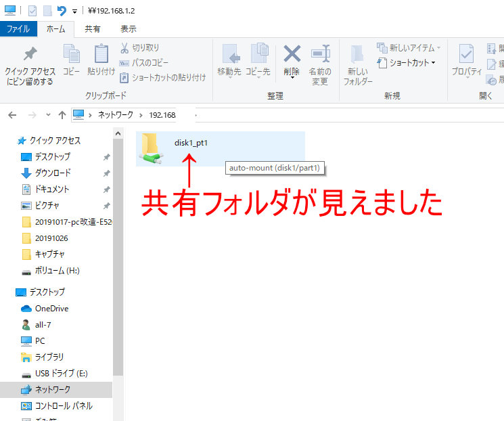The image size is (504, 421).
Task: Click the Cut (切り取り) scissors icon
Action: click(124, 48)
